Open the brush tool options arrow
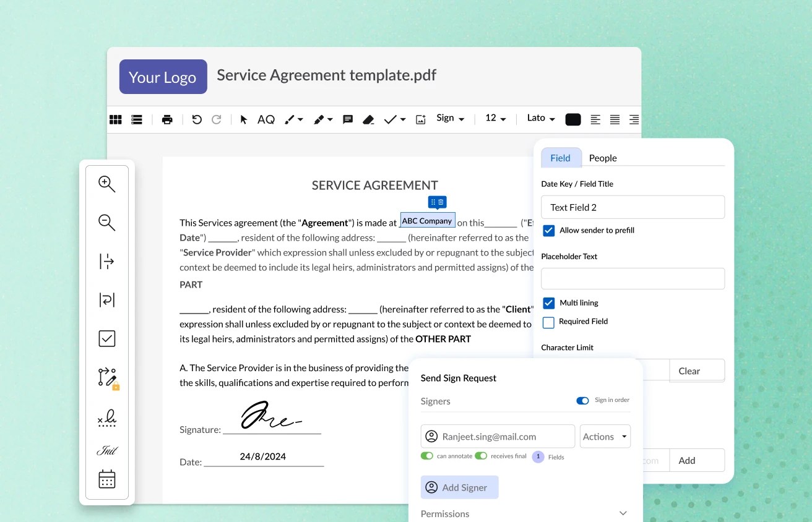The height and width of the screenshot is (522, 812). coord(300,119)
